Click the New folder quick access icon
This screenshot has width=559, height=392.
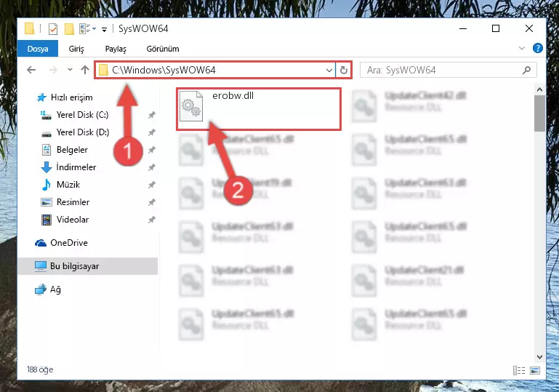69,29
